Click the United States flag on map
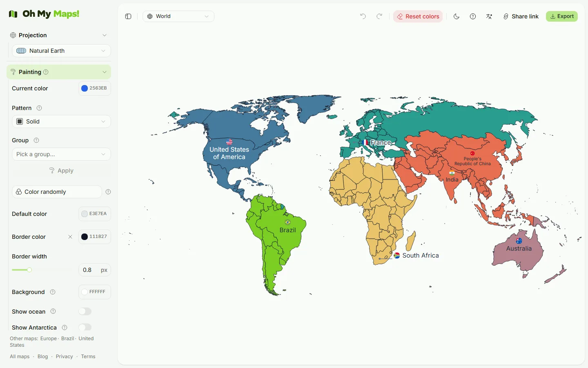588x368 pixels. (229, 142)
